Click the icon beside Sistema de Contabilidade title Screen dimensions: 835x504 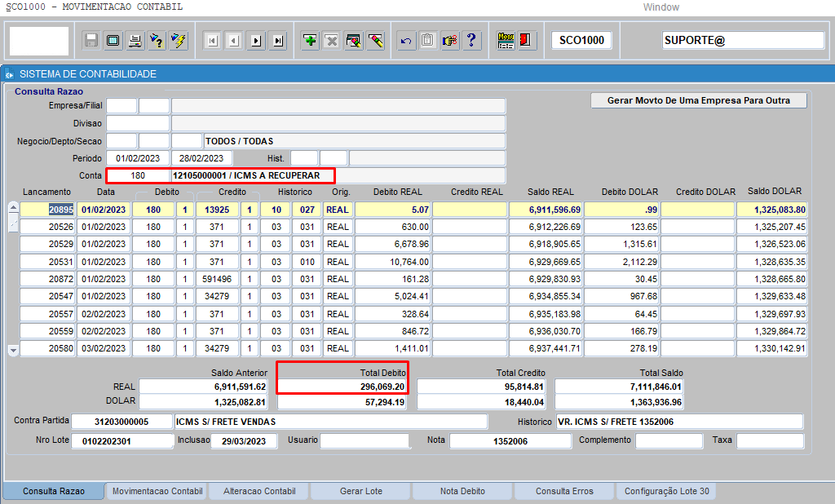coord(9,74)
